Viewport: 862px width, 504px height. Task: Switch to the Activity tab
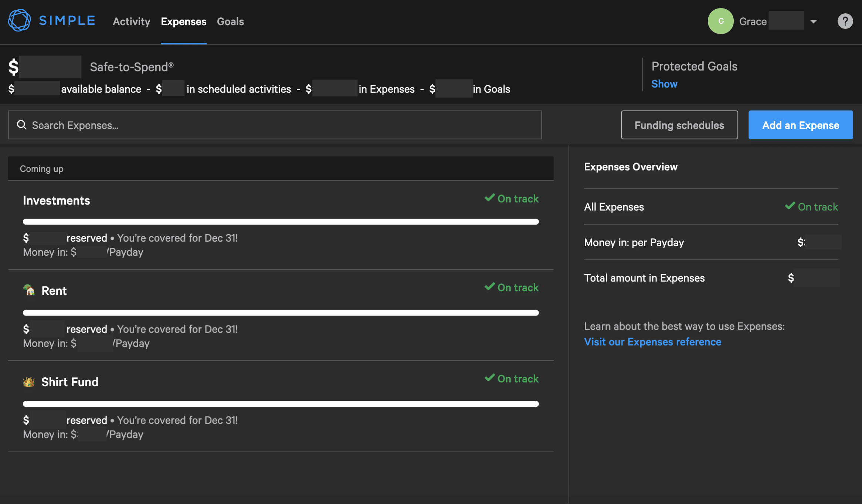tap(131, 21)
